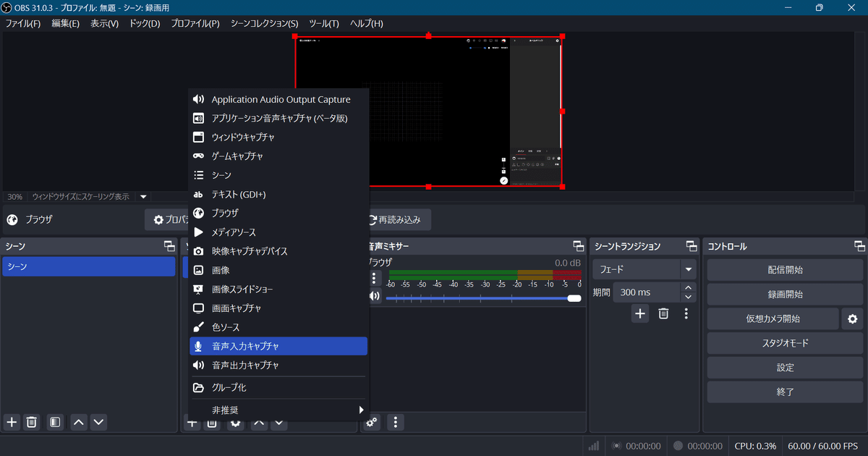Open the ツール menu
The height and width of the screenshot is (456, 868).
point(321,23)
